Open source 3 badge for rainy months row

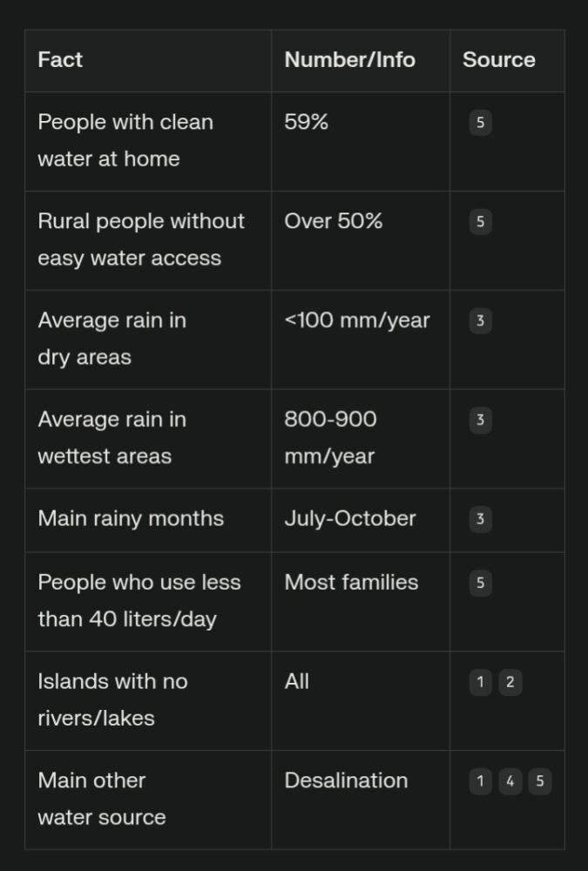coord(479,520)
